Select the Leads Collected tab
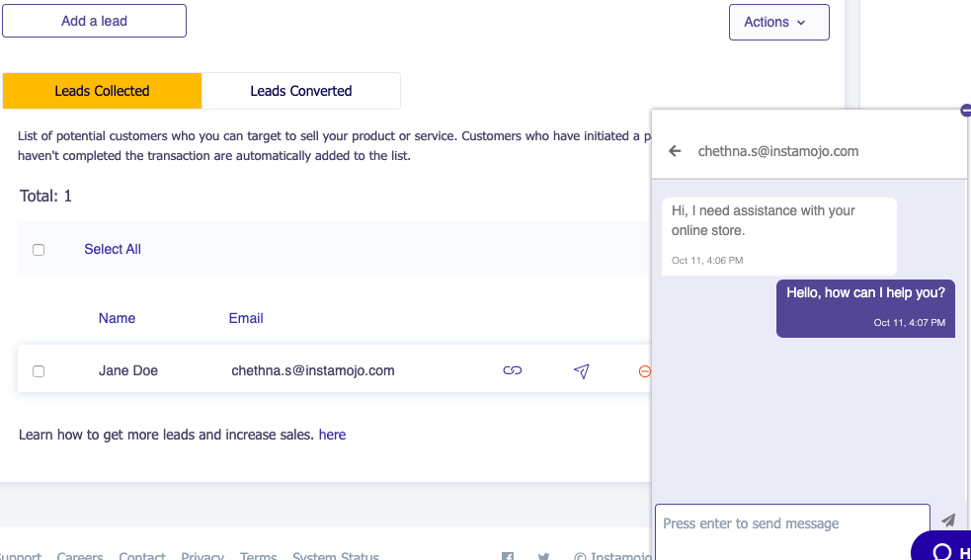 point(102,91)
